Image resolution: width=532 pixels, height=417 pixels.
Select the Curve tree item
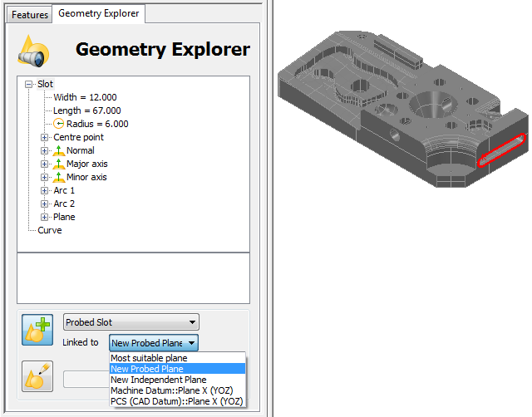pyautogui.click(x=50, y=230)
